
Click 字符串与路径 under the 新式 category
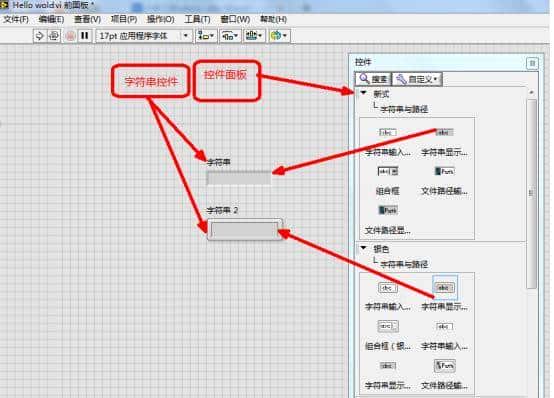pos(404,109)
